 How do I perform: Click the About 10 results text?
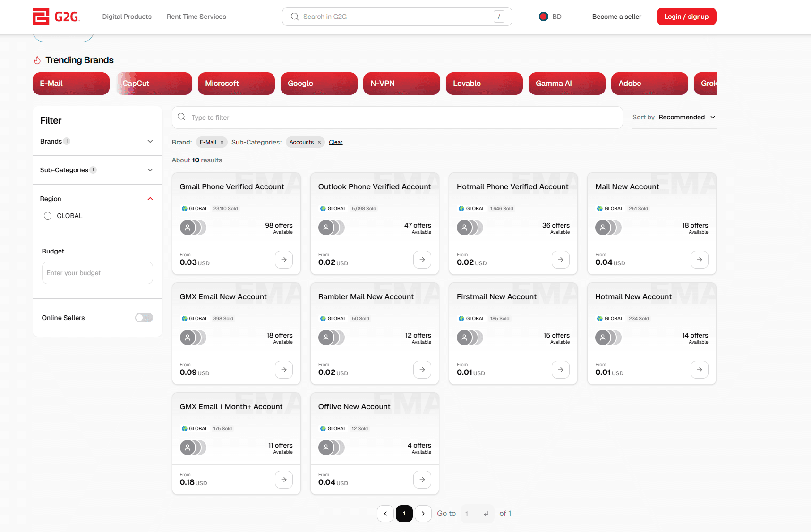[197, 160]
